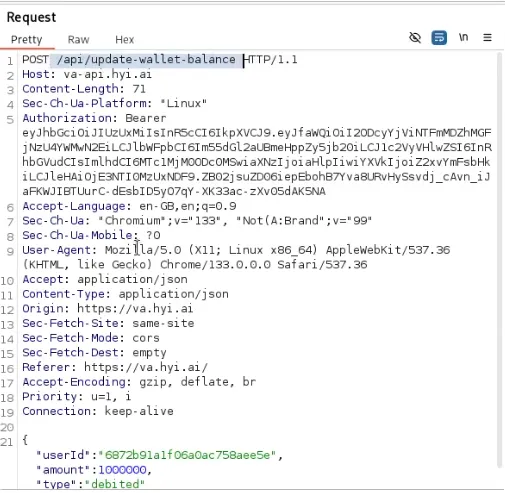
Task: Click the Accept-Encoding value gzip, deflate, br
Action: 198,382
